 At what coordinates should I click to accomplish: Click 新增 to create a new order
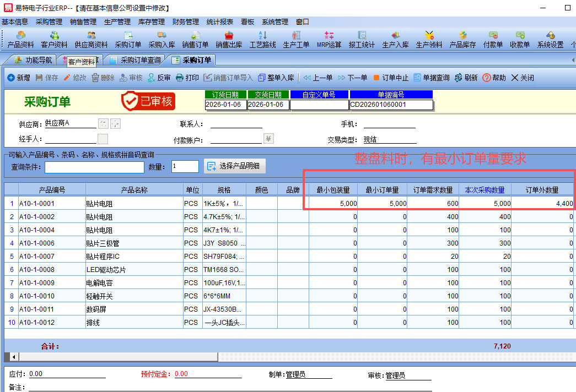coord(19,78)
